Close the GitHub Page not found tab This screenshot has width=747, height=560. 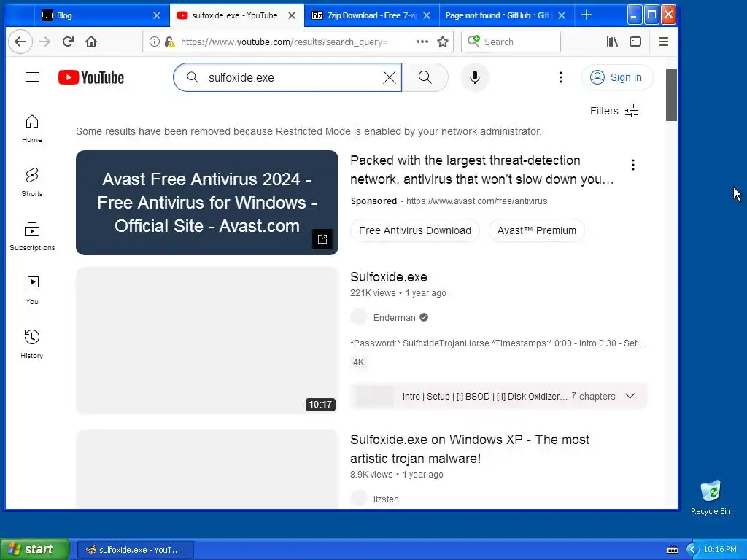(x=562, y=15)
